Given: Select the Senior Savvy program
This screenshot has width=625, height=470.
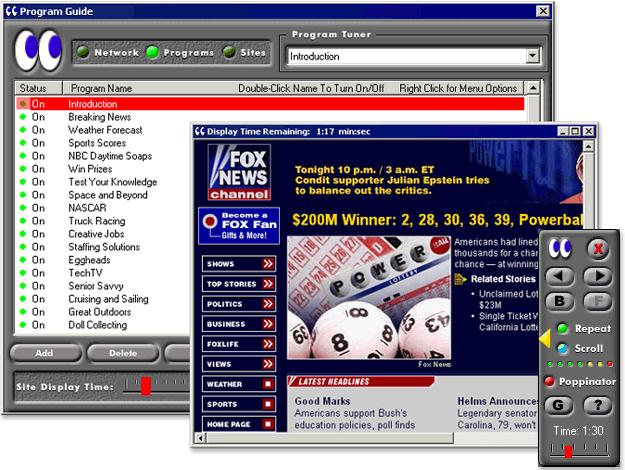Looking at the screenshot, I should click(x=96, y=286).
